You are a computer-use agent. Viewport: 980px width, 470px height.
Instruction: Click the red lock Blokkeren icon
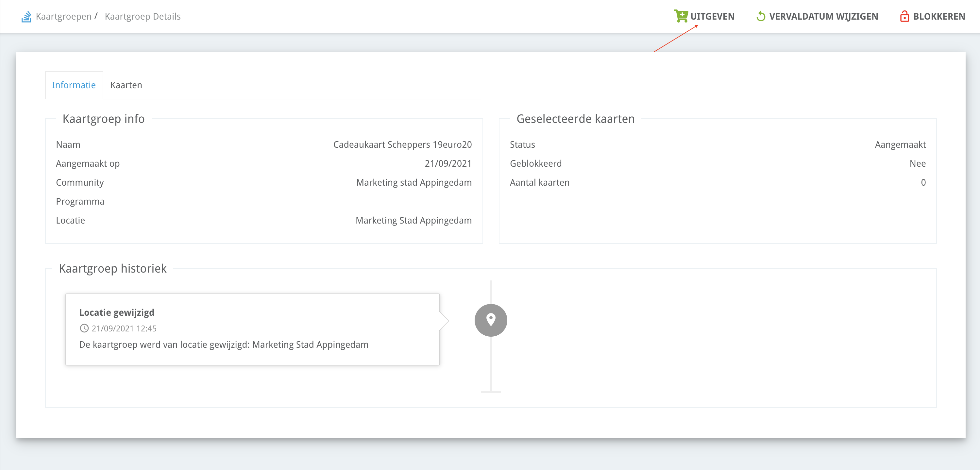click(x=904, y=16)
